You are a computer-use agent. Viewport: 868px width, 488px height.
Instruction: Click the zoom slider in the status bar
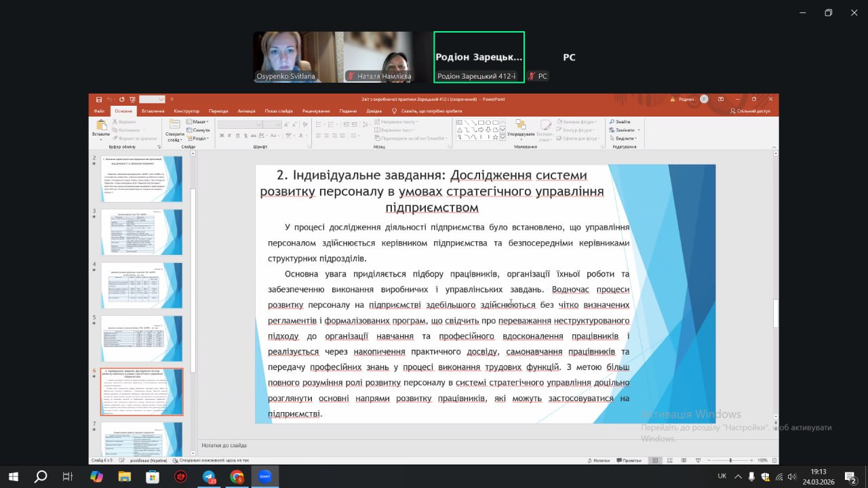click(x=730, y=460)
